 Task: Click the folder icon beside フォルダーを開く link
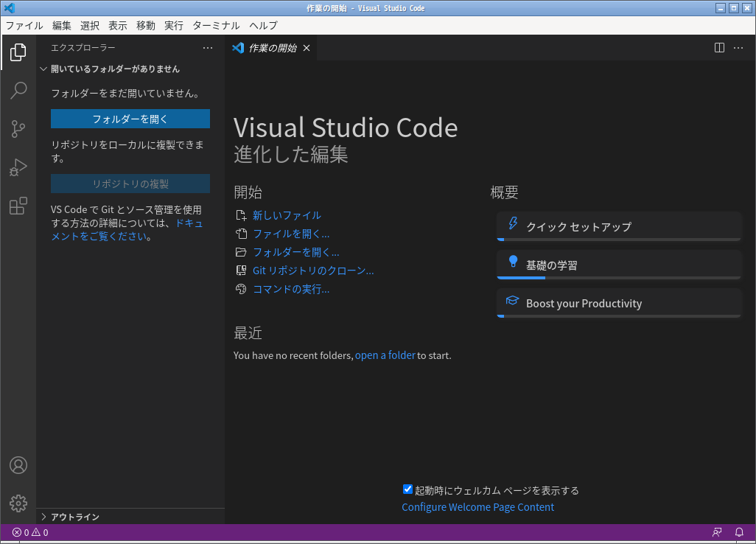coord(241,252)
